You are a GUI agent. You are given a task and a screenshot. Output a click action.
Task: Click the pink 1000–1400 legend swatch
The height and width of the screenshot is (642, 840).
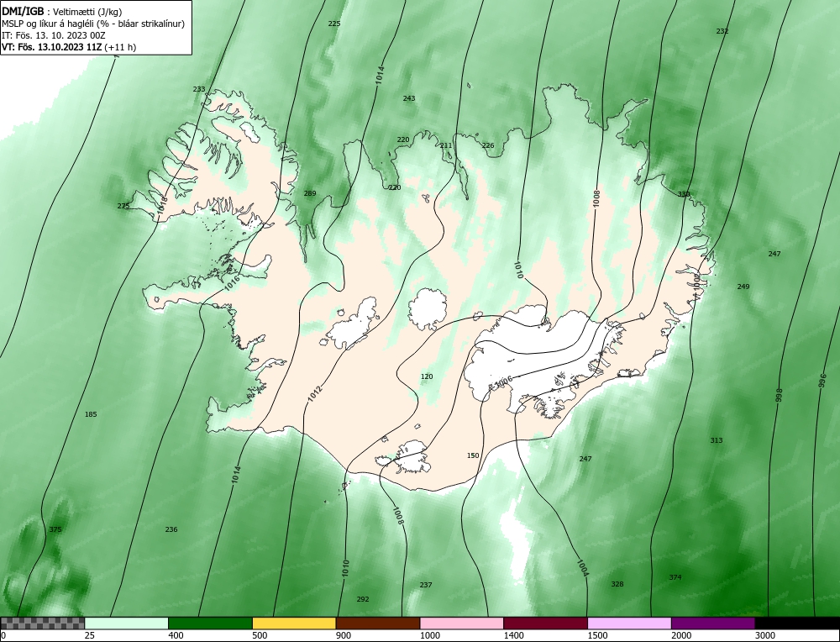point(462,624)
